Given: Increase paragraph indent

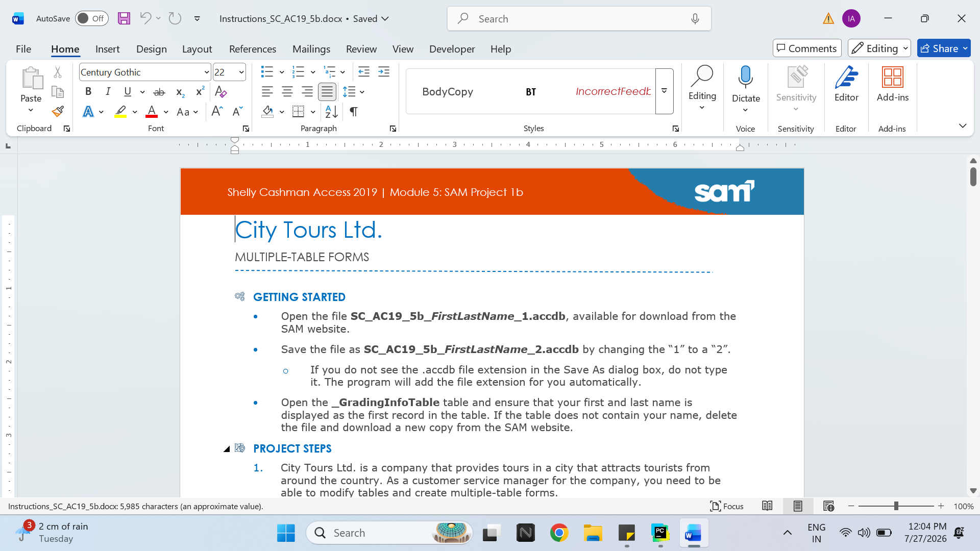Looking at the screenshot, I should click(384, 72).
